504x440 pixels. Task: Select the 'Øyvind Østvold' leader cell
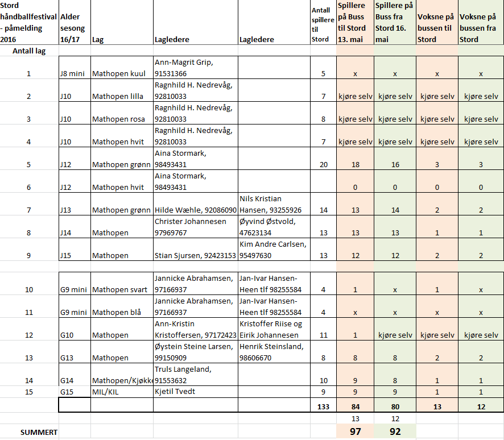(x=274, y=227)
